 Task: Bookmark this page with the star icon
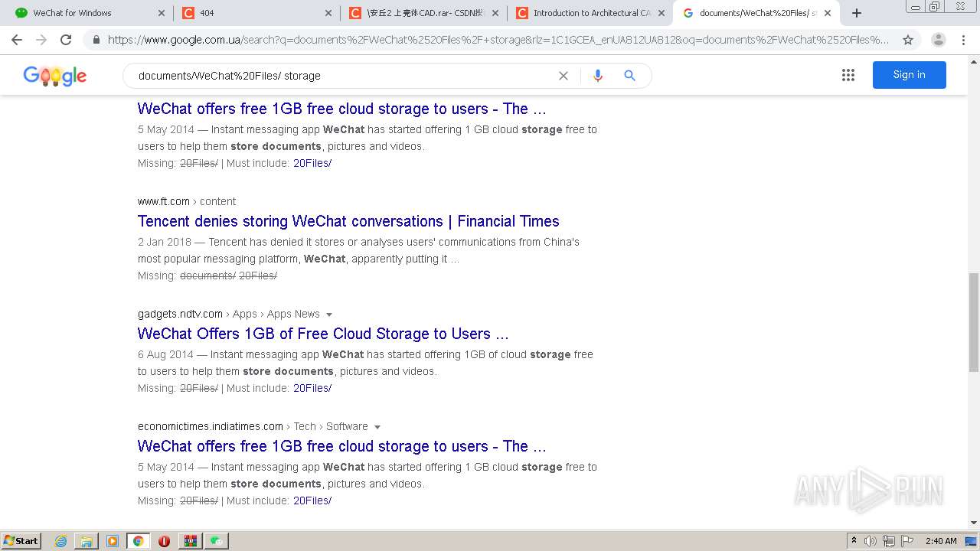tap(908, 40)
